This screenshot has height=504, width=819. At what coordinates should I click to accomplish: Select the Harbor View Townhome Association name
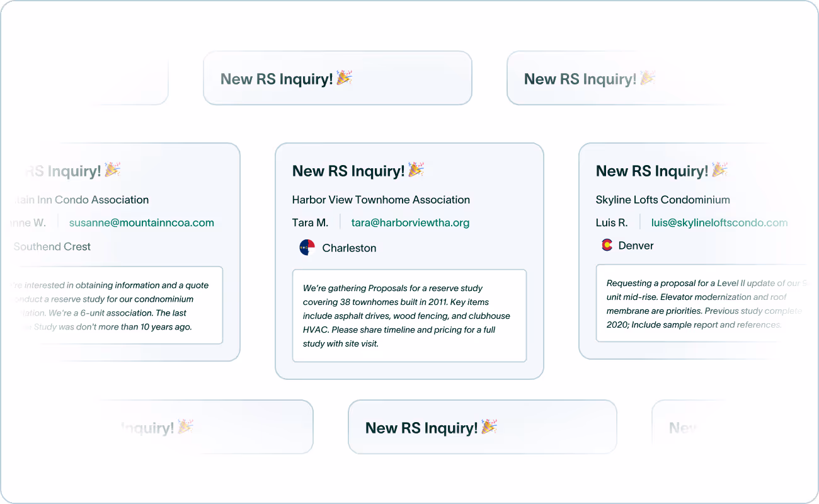click(381, 200)
